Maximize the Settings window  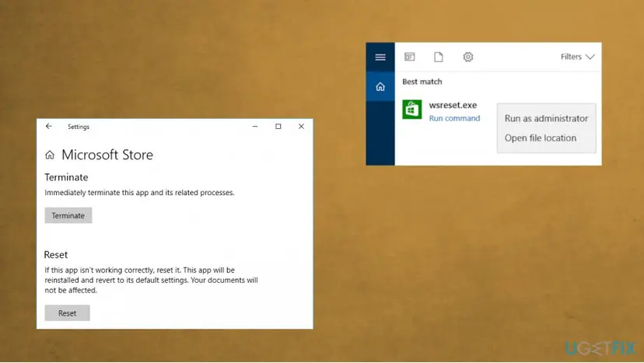click(278, 127)
